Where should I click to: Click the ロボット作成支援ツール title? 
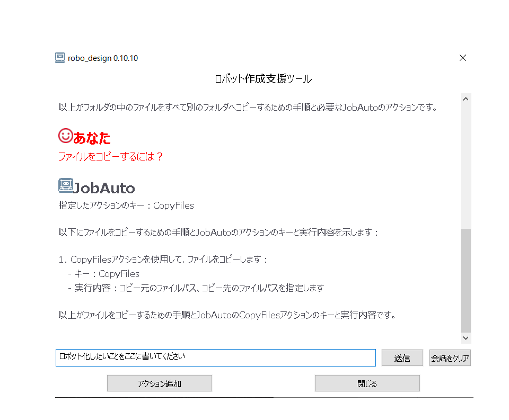click(264, 79)
